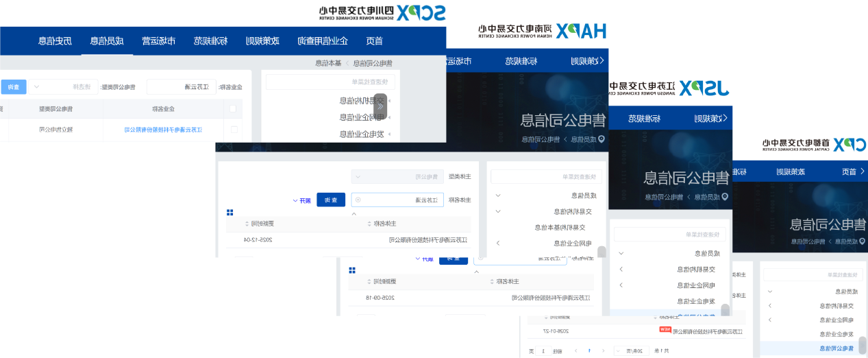Collapse 成员信息 in the Henan sidebar menu
Image resolution: width=868 pixels, height=358 pixels.
[x=498, y=195]
